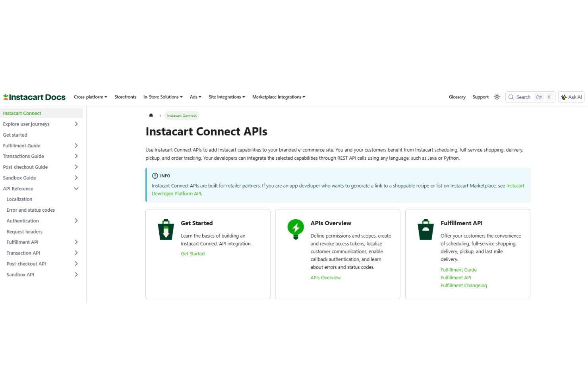Expand the Authentication chevron
This screenshot has height=392, width=588.
point(76,221)
